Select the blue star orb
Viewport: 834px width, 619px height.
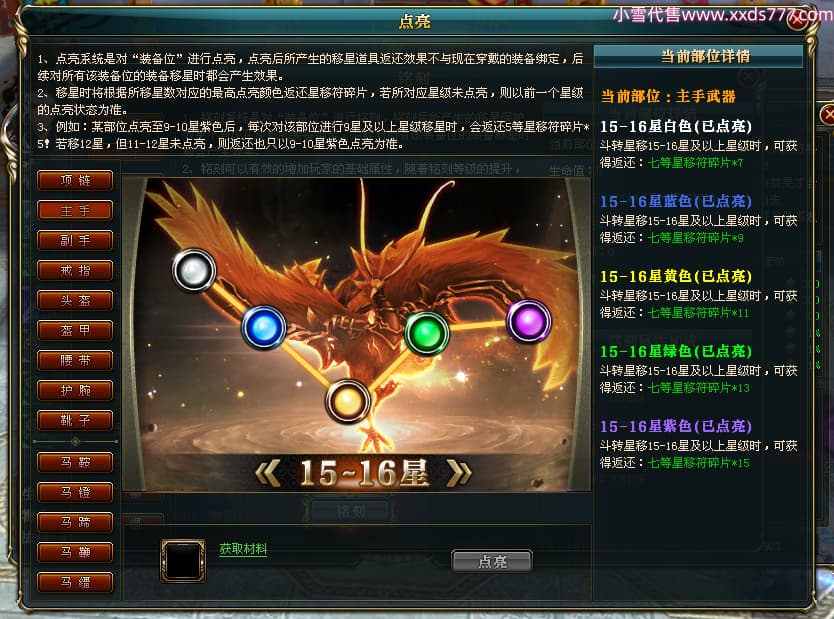click(x=264, y=327)
